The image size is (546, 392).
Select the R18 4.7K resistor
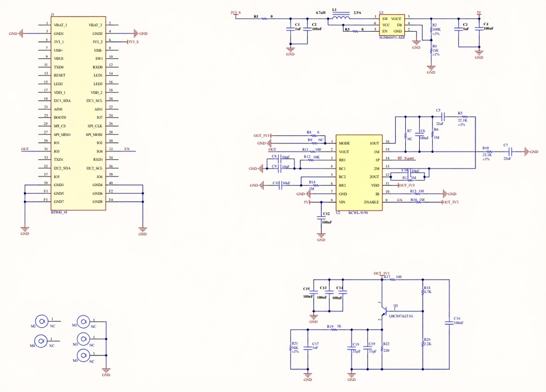tap(423, 291)
